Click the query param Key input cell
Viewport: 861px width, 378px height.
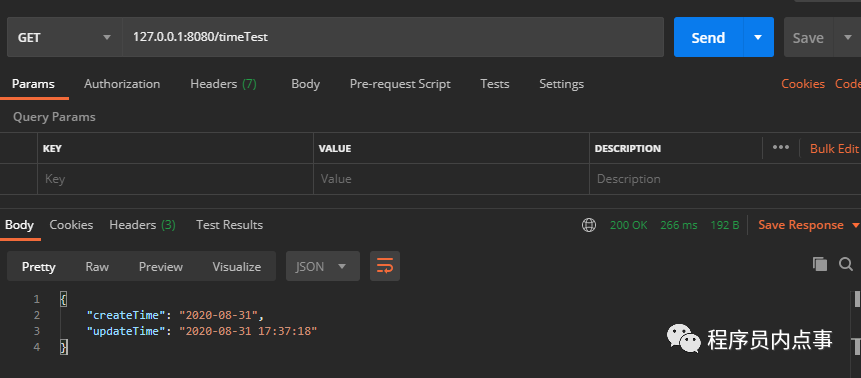coord(175,179)
